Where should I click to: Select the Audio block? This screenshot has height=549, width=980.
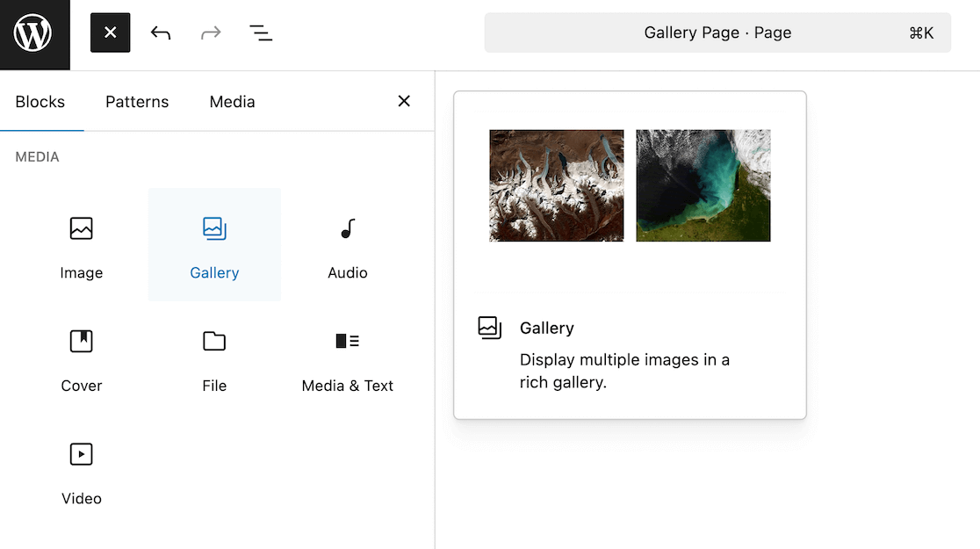347,246
